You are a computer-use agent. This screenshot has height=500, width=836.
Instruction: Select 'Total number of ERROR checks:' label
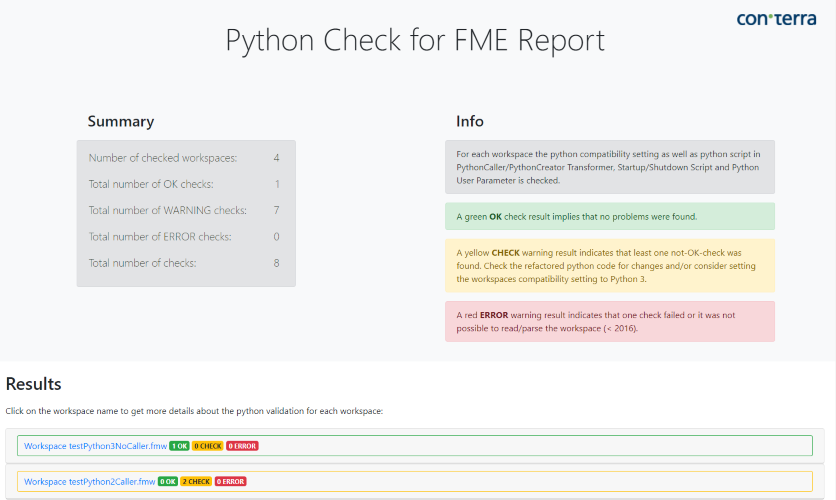tap(160, 237)
